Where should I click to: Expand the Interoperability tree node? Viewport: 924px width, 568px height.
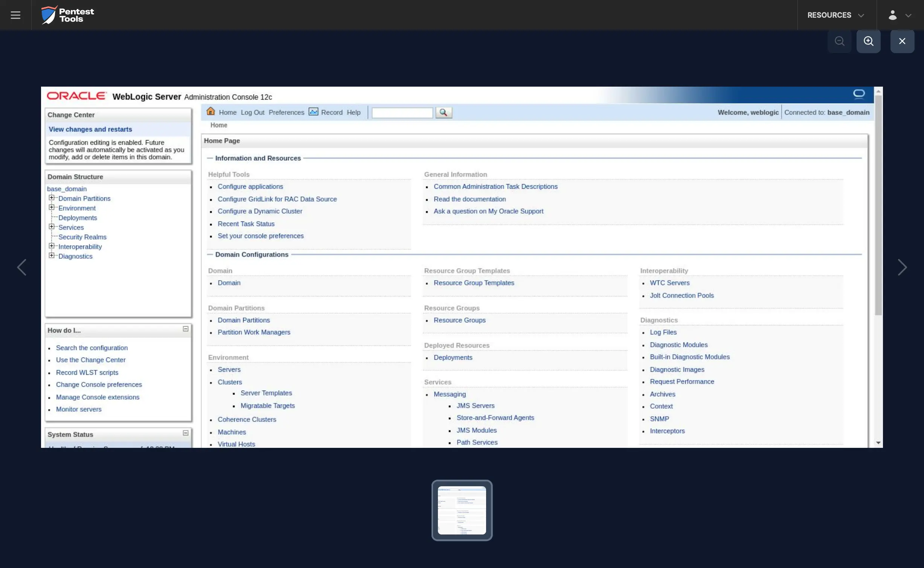[52, 246]
